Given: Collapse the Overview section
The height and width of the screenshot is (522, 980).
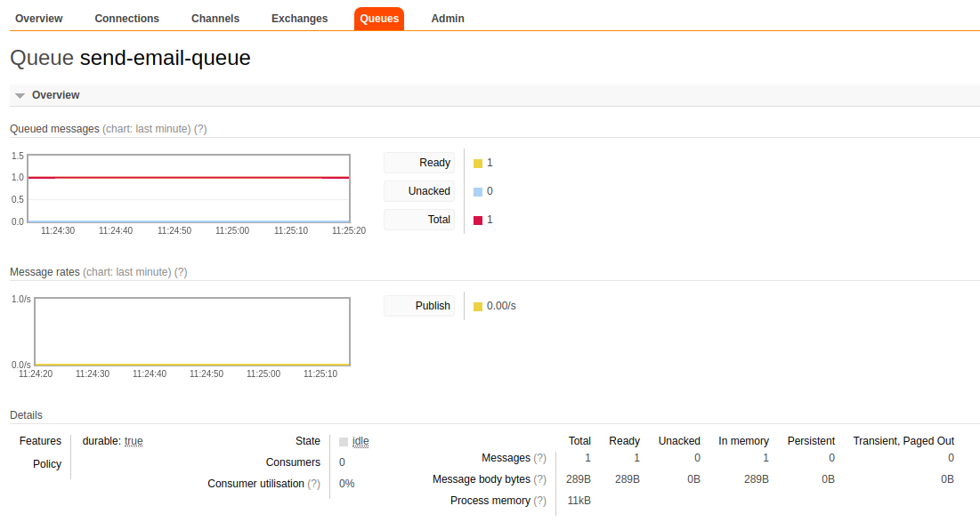Looking at the screenshot, I should pos(55,95).
